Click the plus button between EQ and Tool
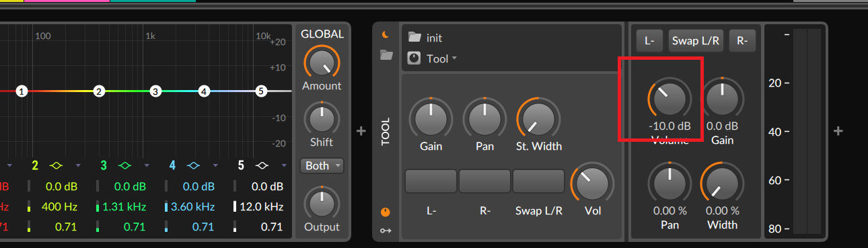Viewport: 868px width, 248px height. [x=361, y=130]
